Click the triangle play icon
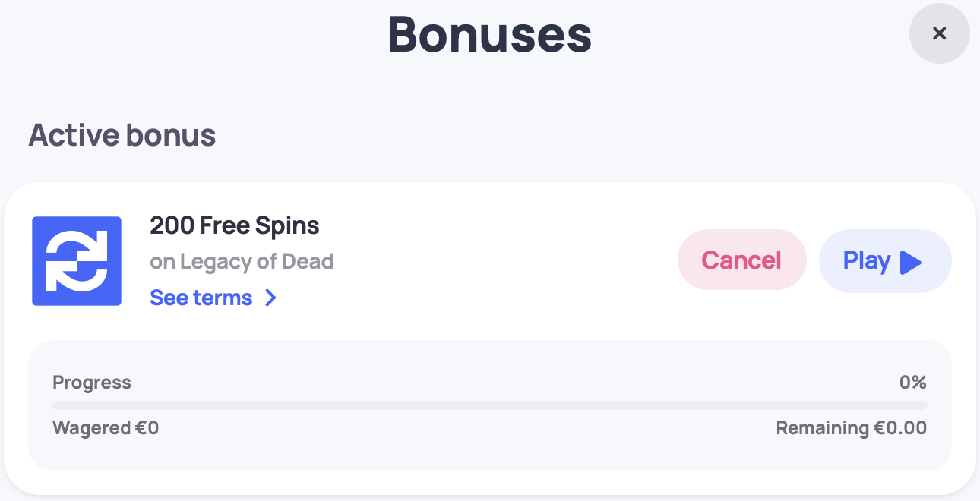The image size is (980, 501). [x=910, y=263]
